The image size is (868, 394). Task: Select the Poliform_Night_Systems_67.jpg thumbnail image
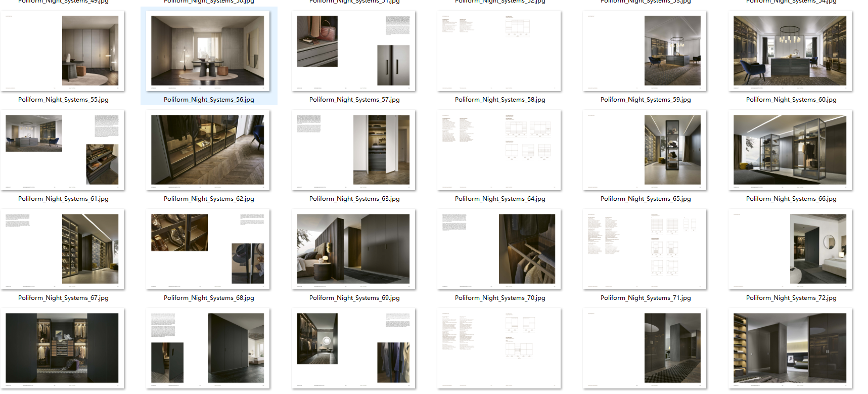[x=62, y=249]
